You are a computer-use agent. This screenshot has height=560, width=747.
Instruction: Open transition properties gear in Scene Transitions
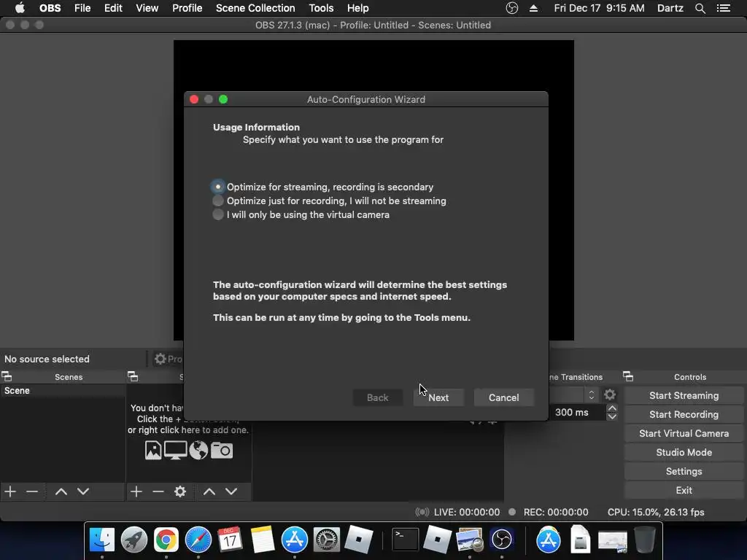click(x=610, y=394)
